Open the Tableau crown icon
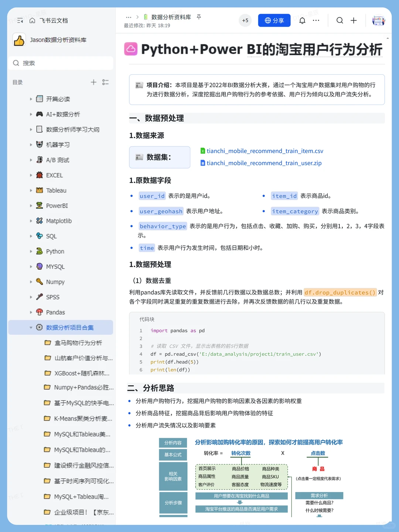This screenshot has width=399, height=532. click(x=40, y=190)
